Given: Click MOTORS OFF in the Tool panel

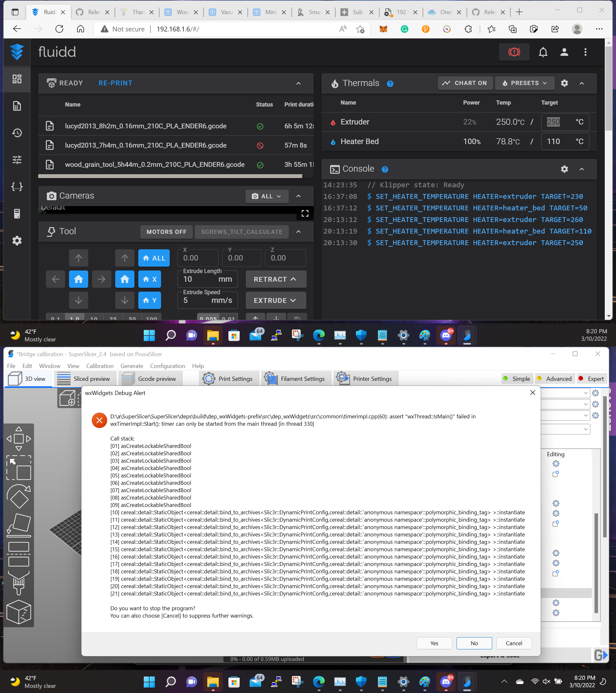Looking at the screenshot, I should (x=166, y=232).
